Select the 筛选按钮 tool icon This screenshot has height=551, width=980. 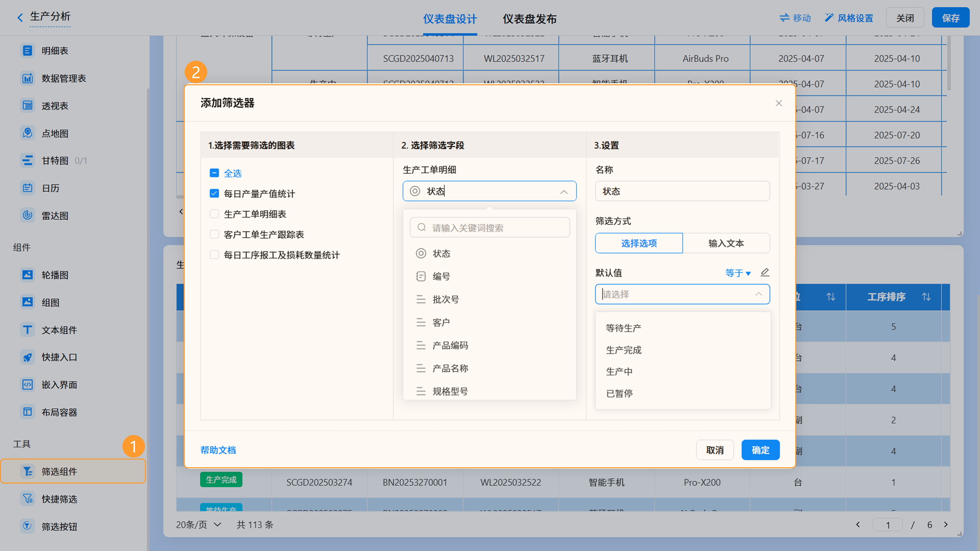27,526
